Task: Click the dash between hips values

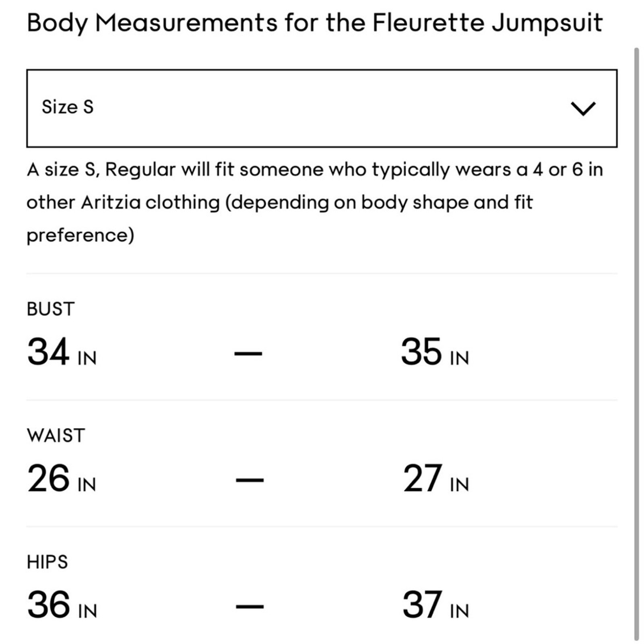Action: point(250,606)
